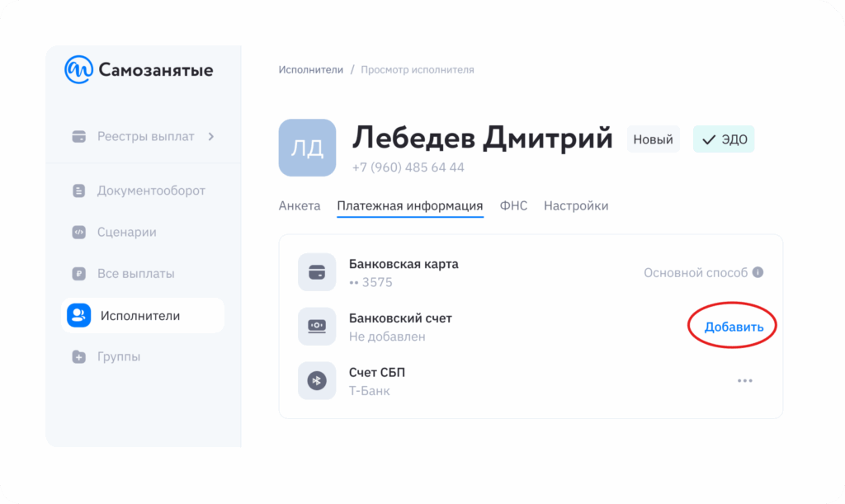Open the Настройки tab
Screen dimensions: 845x504
pos(576,206)
